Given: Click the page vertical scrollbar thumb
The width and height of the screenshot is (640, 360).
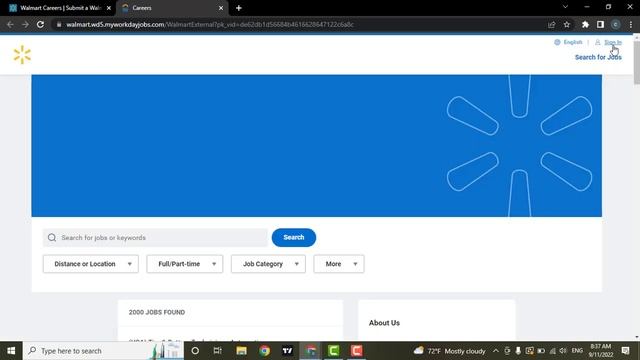Looking at the screenshot, I should click(x=637, y=61).
